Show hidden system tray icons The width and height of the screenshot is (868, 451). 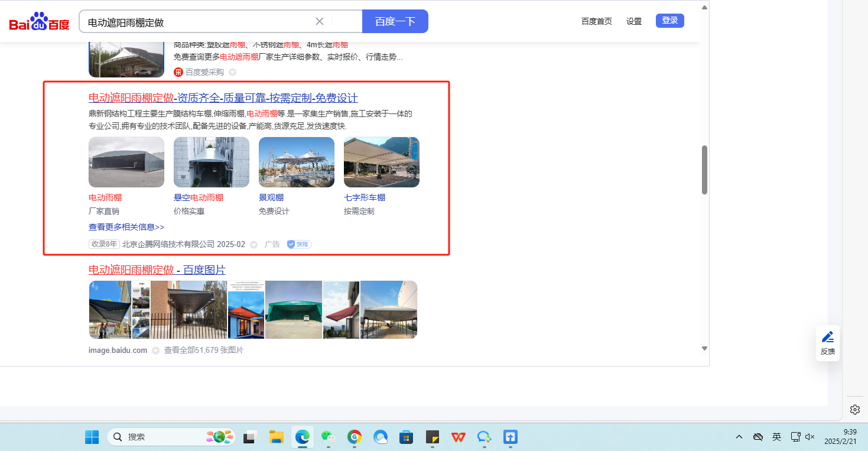(x=739, y=437)
